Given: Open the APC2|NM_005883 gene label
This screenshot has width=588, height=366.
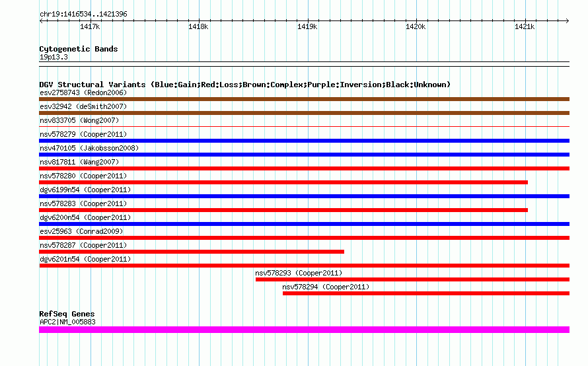Looking at the screenshot, I should [67, 322].
